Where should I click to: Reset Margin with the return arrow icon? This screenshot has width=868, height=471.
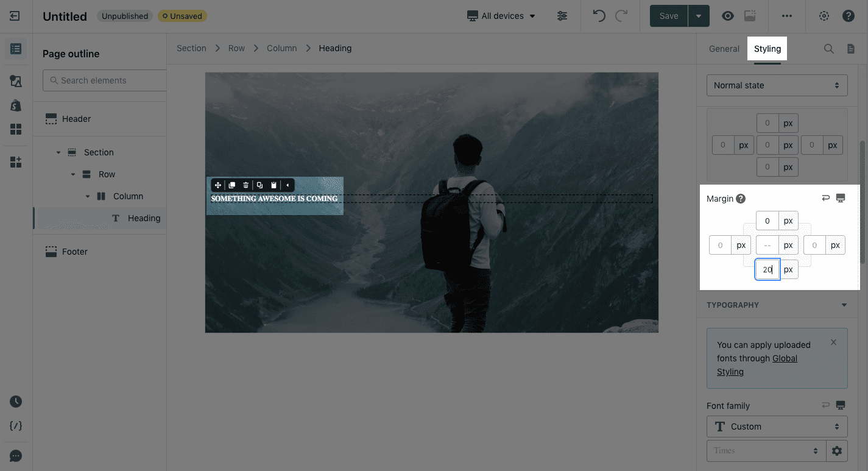pyautogui.click(x=826, y=198)
